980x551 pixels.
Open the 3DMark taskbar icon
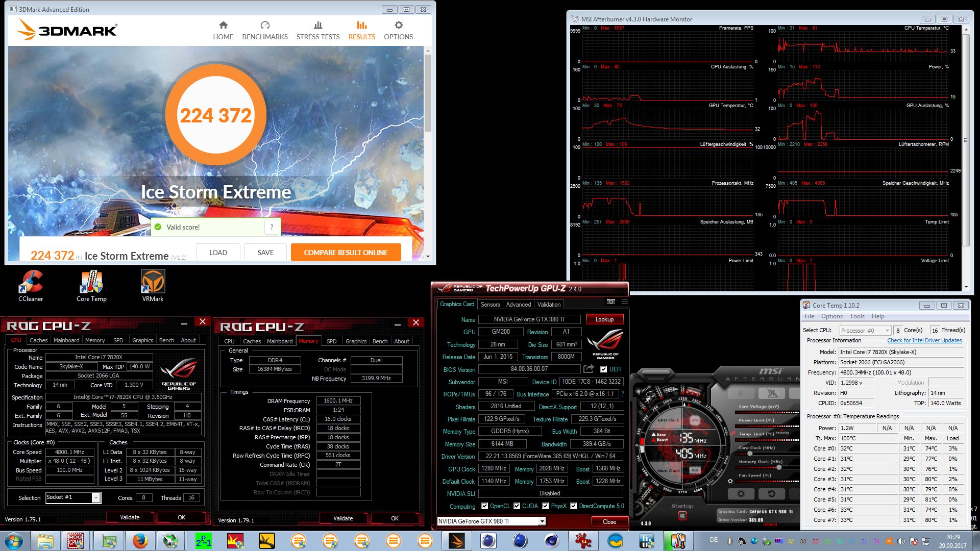coord(456,541)
